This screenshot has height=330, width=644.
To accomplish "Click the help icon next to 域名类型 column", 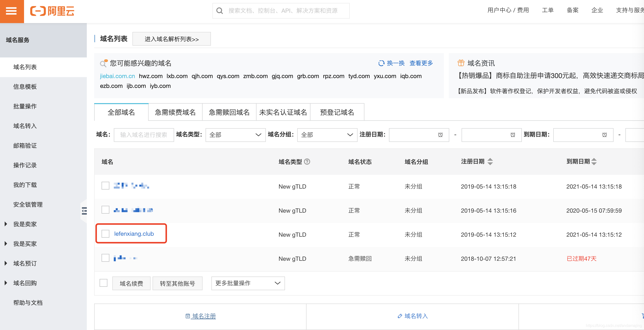I will (x=307, y=162).
